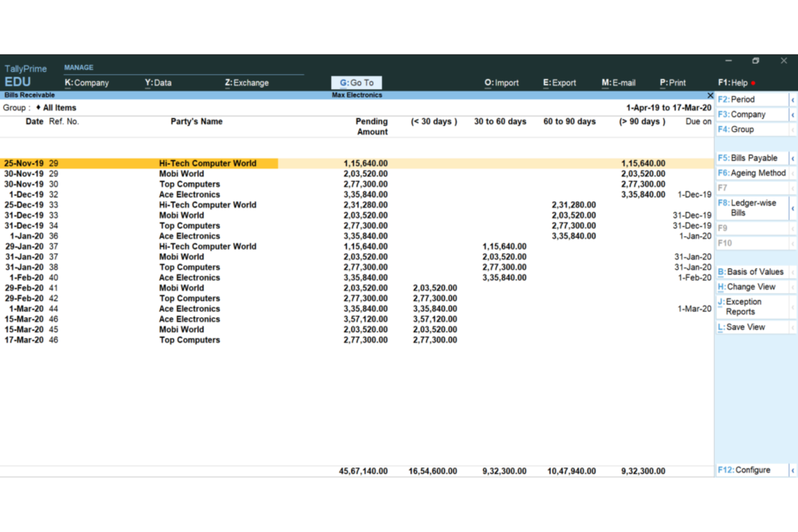Click the MANAGE label in top bar

point(79,67)
